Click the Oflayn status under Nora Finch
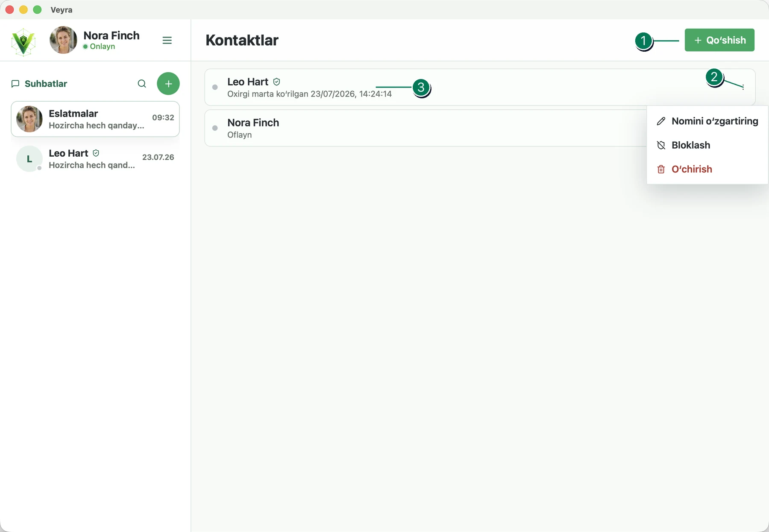Viewport: 769px width, 532px height. click(x=239, y=135)
